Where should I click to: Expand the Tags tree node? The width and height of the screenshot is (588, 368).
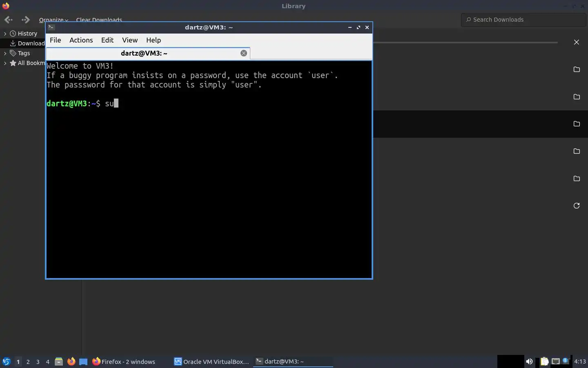pyautogui.click(x=5, y=53)
